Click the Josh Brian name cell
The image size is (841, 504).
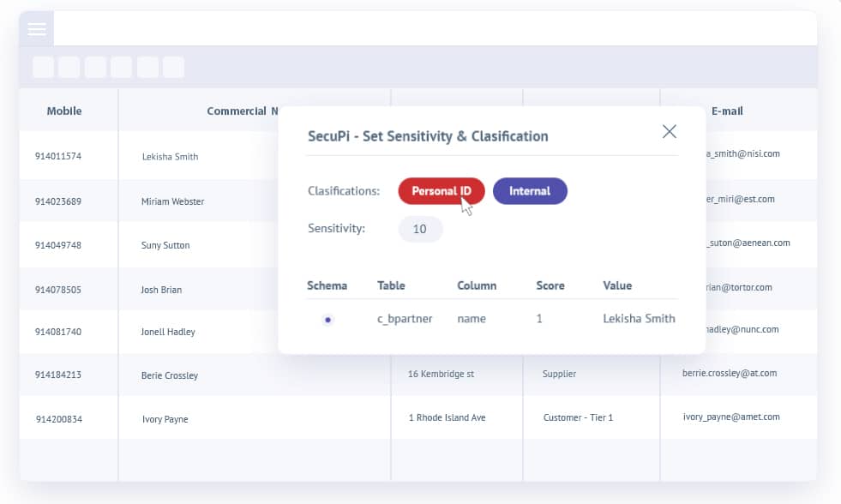161,290
